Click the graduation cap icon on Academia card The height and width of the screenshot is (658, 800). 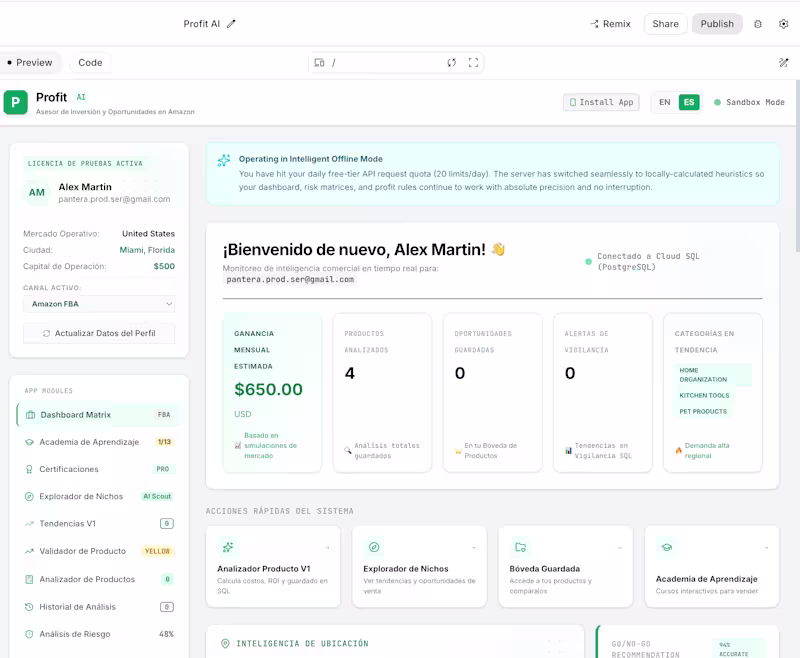(666, 547)
